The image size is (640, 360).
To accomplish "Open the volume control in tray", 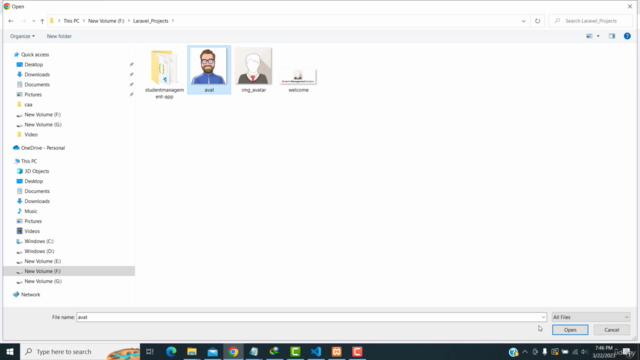I will 584,351.
